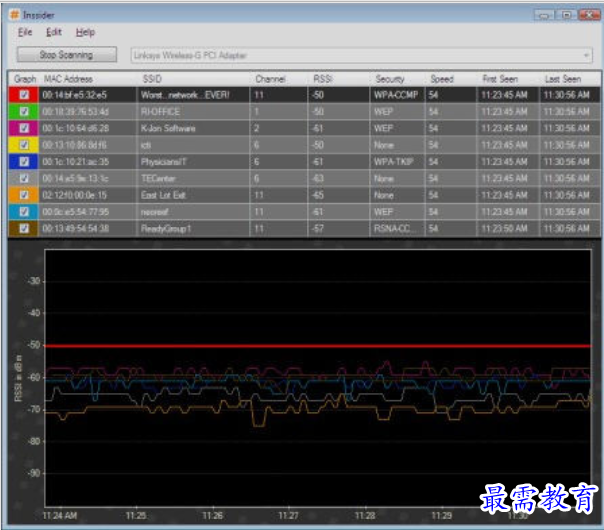Toggle the yellow graph checkbox on channel 6
The width and height of the screenshot is (604, 530).
(x=24, y=144)
